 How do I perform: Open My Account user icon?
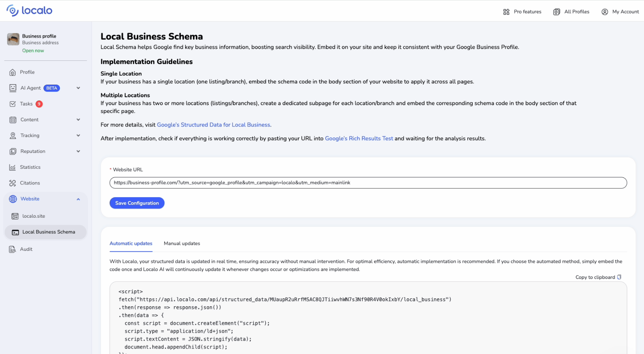(x=605, y=12)
